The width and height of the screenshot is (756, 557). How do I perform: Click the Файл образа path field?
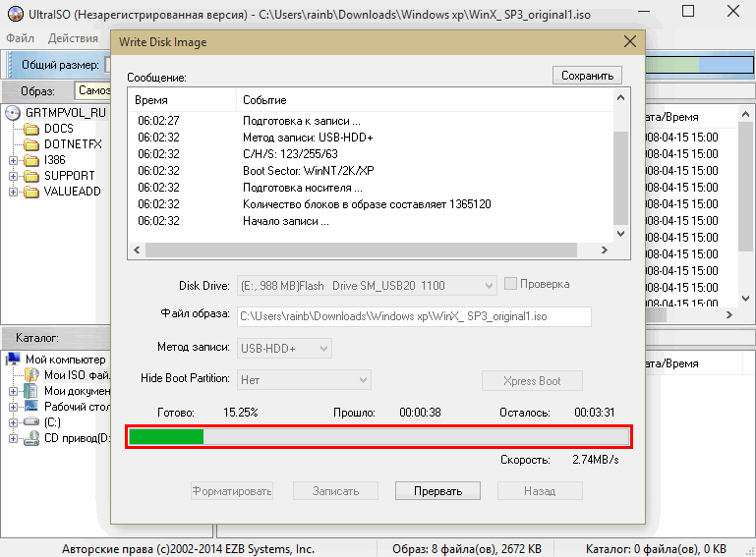click(x=414, y=316)
